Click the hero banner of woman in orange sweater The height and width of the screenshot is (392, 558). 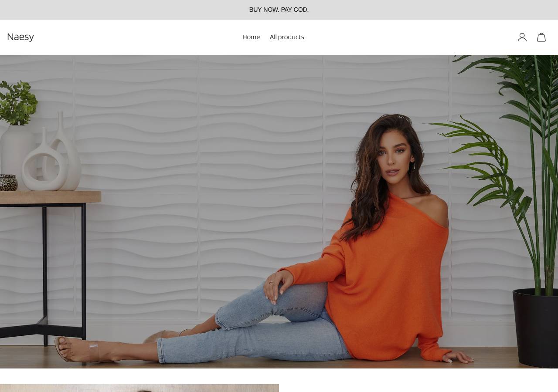[x=279, y=212]
